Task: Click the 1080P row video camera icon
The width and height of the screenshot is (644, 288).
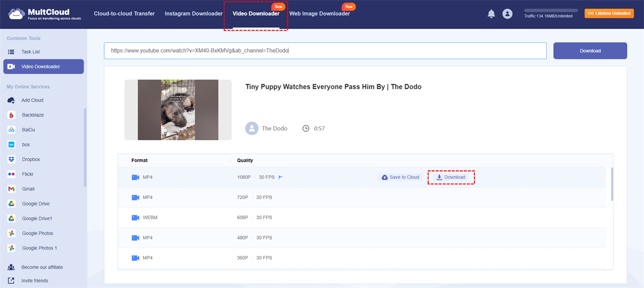Action: pyautogui.click(x=135, y=177)
